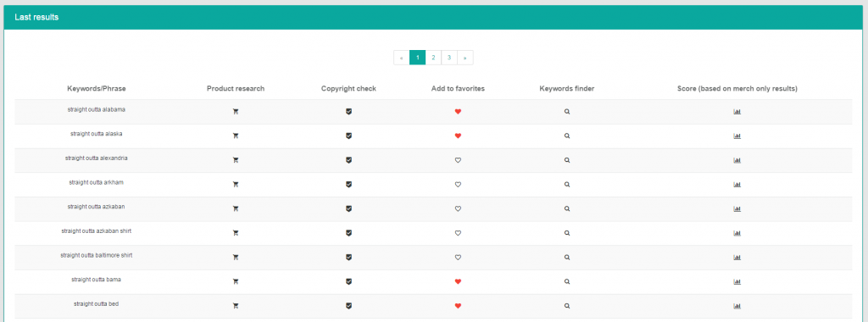The height and width of the screenshot is (322, 868).
Task: Open keywords finder for straight outta bama
Action: tap(567, 281)
